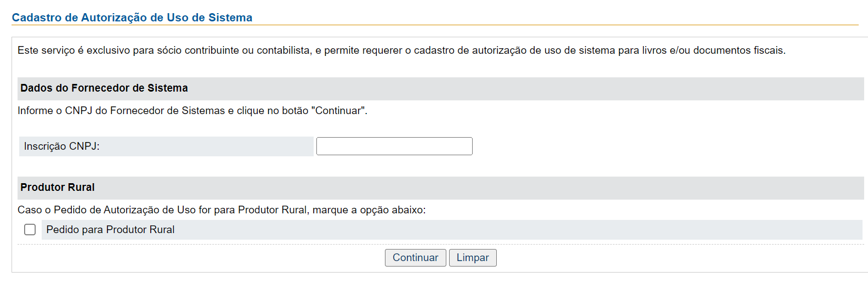Click the 'Informe o CNPJ do Fornecedor' instruction text
The width and height of the screenshot is (868, 283).
pyautogui.click(x=192, y=111)
